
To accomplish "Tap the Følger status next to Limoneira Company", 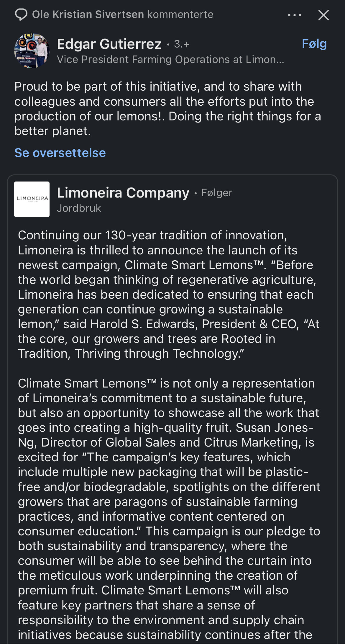I will (x=217, y=193).
